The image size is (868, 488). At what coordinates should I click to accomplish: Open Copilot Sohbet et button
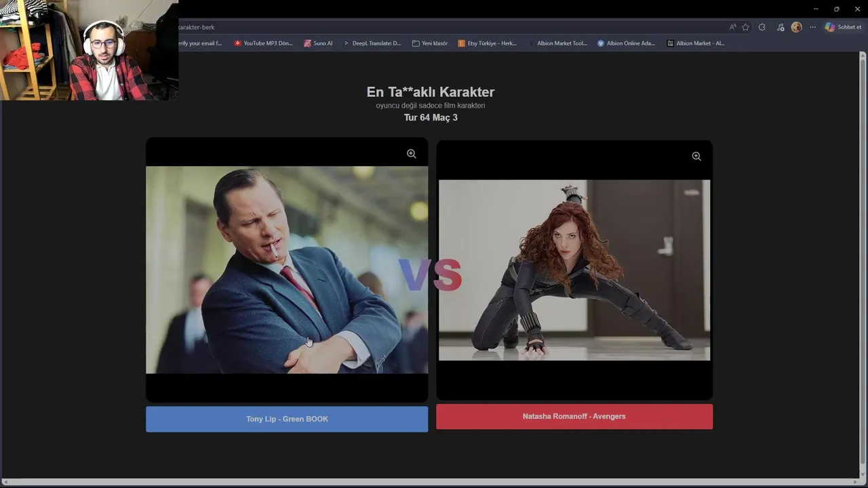(x=843, y=27)
